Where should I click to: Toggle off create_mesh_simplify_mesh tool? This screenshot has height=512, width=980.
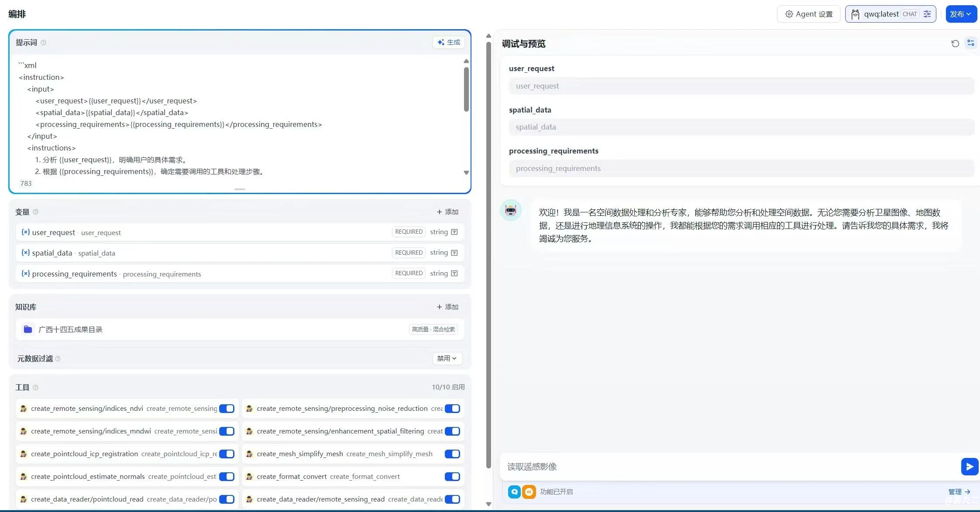452,454
